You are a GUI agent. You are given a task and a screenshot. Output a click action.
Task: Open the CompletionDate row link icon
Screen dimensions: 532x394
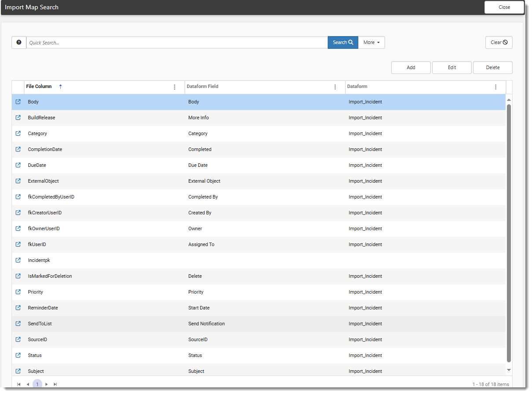(18, 149)
